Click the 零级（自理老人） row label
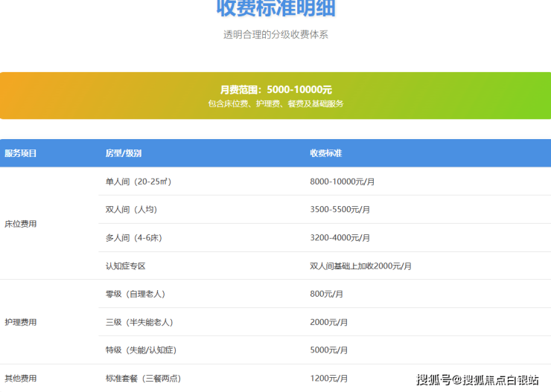Image resolution: width=551 pixels, height=392 pixels. [x=136, y=294]
